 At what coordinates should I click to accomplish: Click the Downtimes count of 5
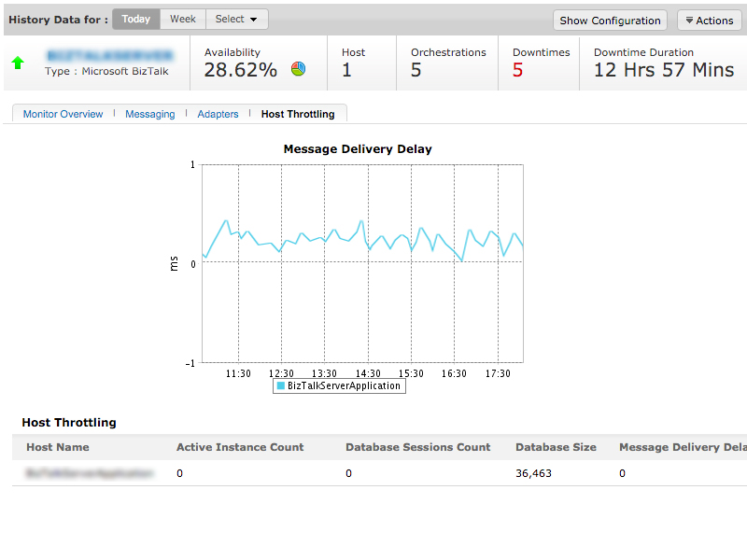tap(517, 71)
